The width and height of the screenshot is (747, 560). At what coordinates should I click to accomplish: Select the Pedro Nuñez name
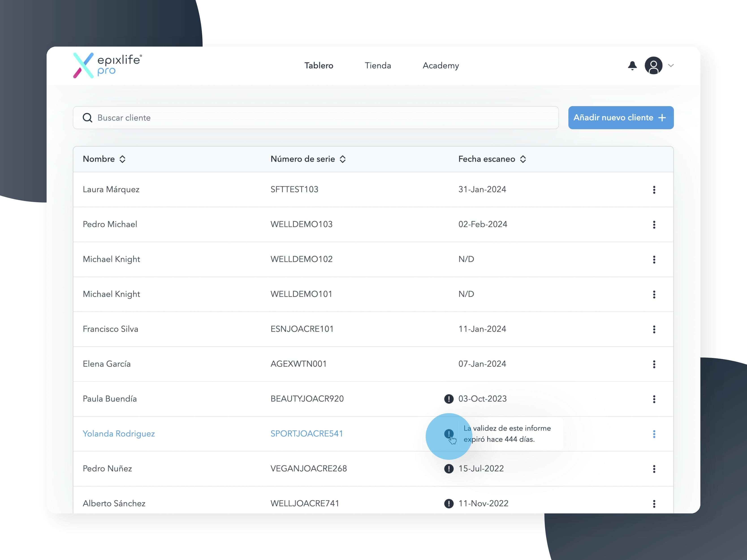click(107, 469)
